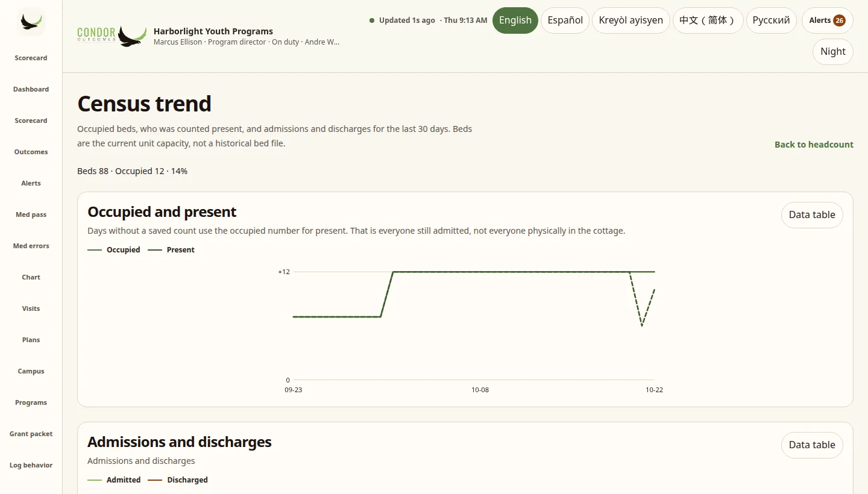Open Med errors in the sidebar
868x494 pixels.
click(x=31, y=246)
